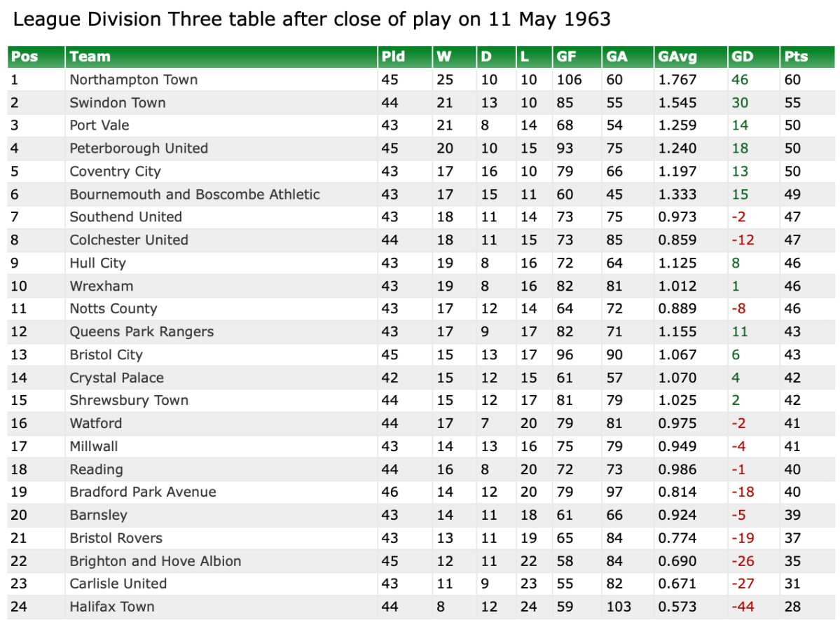Select the GD column header
The width and height of the screenshot is (840, 620).
tap(741, 57)
